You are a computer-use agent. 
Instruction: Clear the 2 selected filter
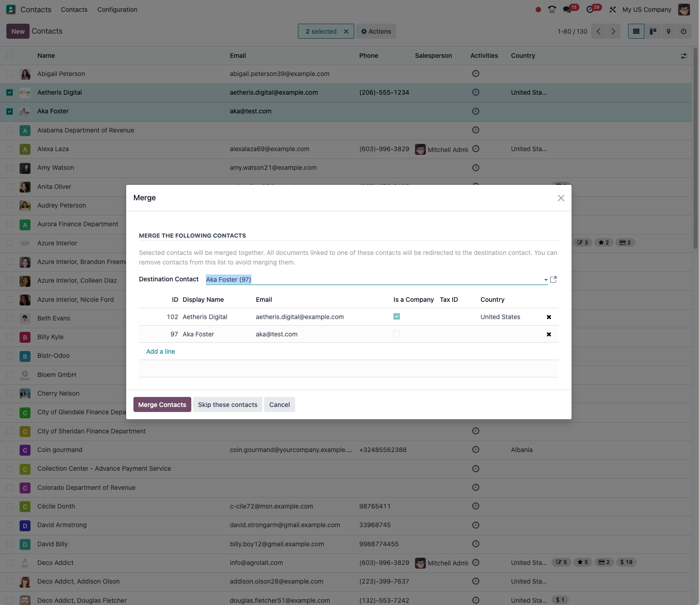pyautogui.click(x=346, y=31)
